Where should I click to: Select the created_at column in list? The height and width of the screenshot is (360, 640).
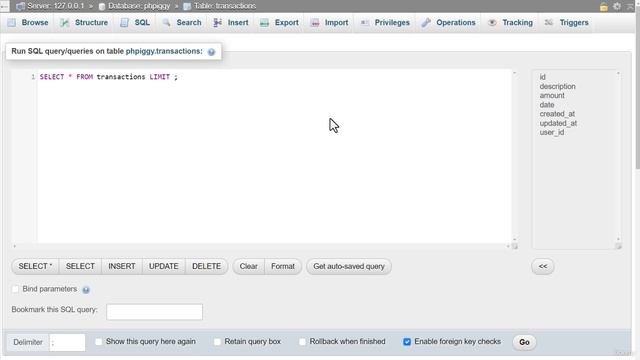(x=557, y=114)
